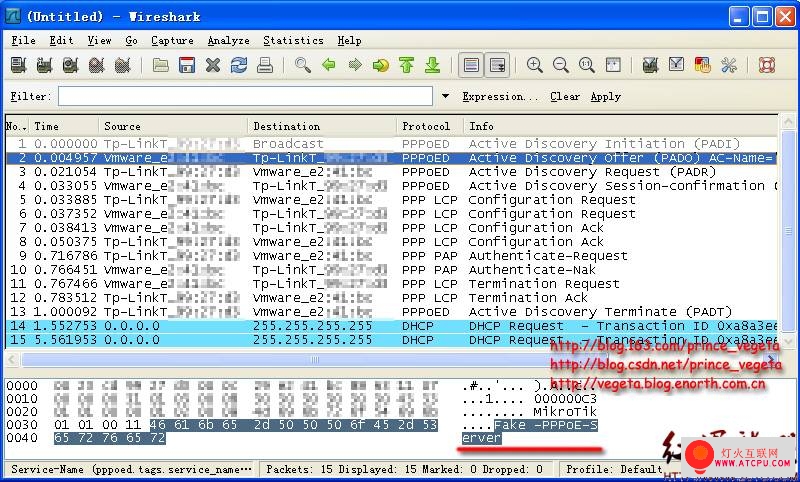
Task: Edit capture filters from toolbar
Action: point(651,65)
